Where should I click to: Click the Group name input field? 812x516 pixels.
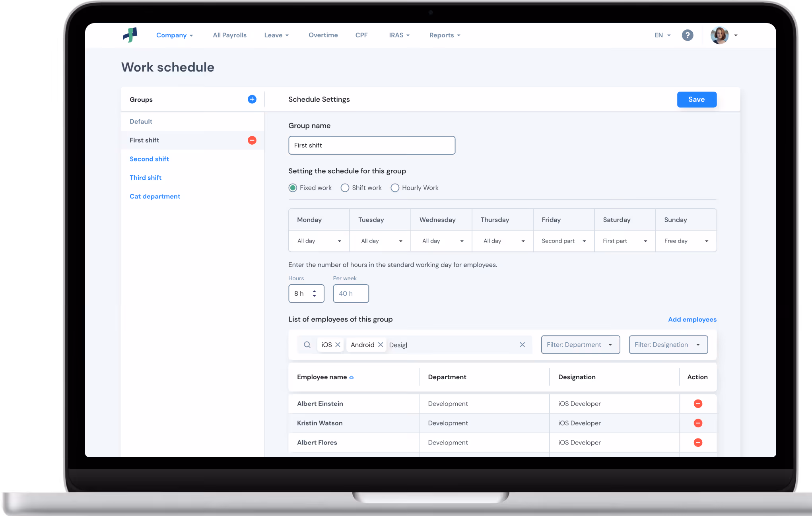(372, 145)
